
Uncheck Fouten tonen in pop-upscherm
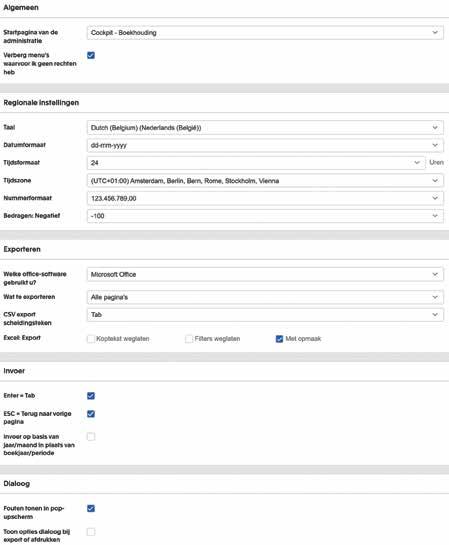pyautogui.click(x=91, y=509)
